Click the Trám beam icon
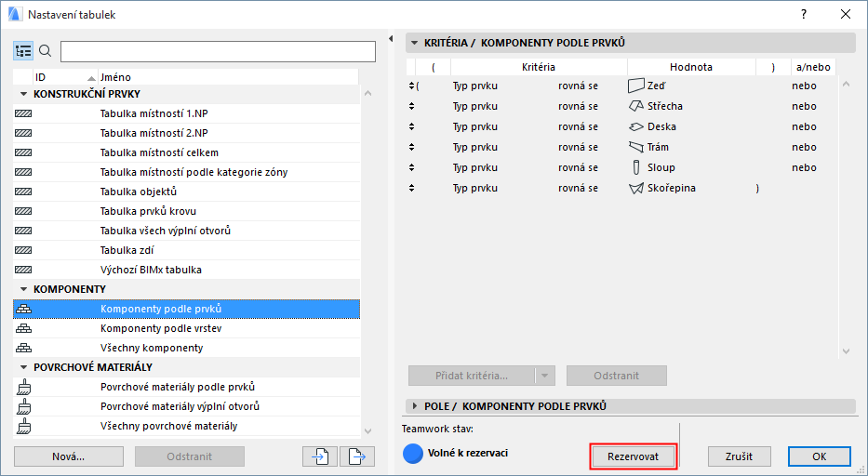868x476 pixels. 636,147
